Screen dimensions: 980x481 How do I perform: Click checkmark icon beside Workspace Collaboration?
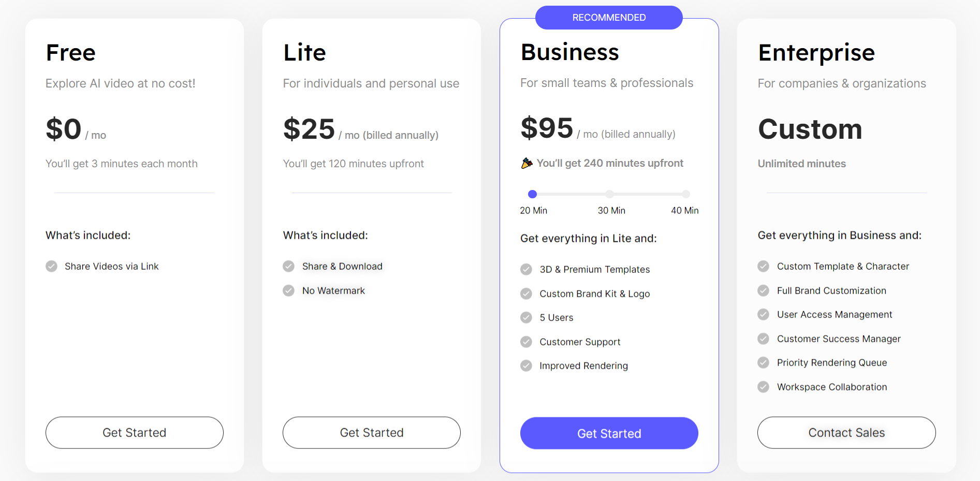pyautogui.click(x=763, y=387)
